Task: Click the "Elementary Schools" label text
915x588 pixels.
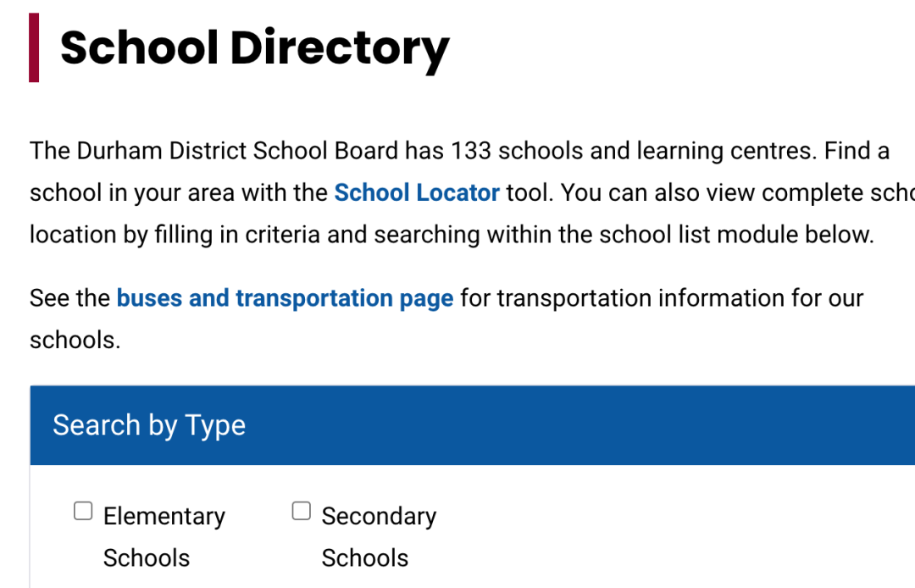Action: click(x=164, y=536)
